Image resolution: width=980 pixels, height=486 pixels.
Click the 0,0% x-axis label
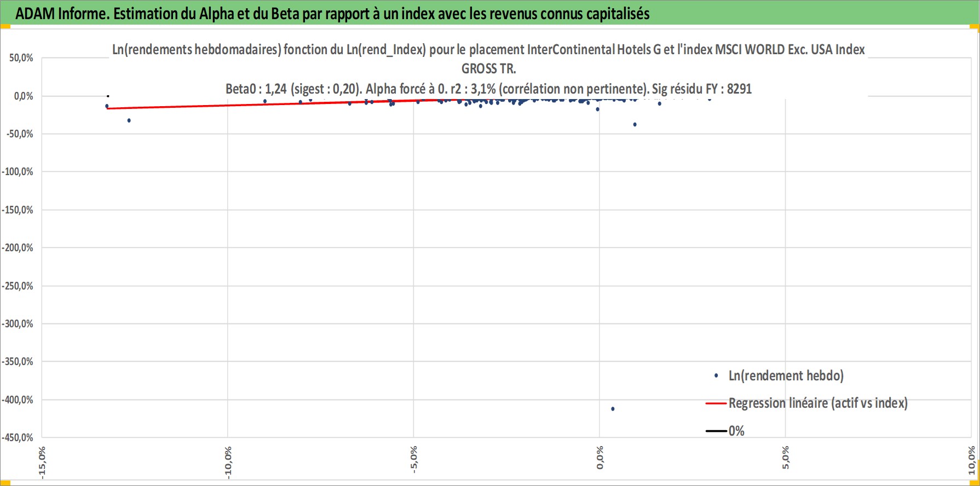click(600, 458)
